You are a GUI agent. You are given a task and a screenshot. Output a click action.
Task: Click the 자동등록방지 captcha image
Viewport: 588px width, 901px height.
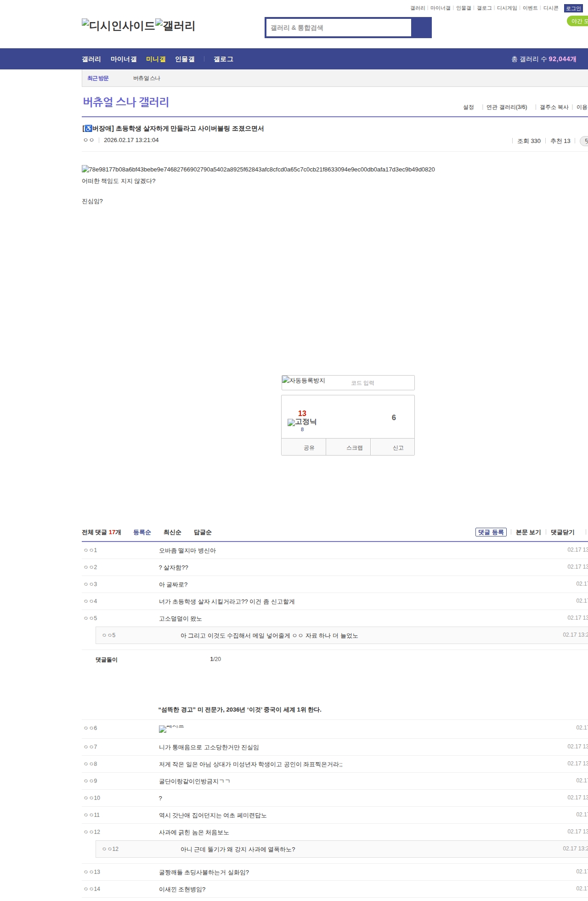(304, 381)
